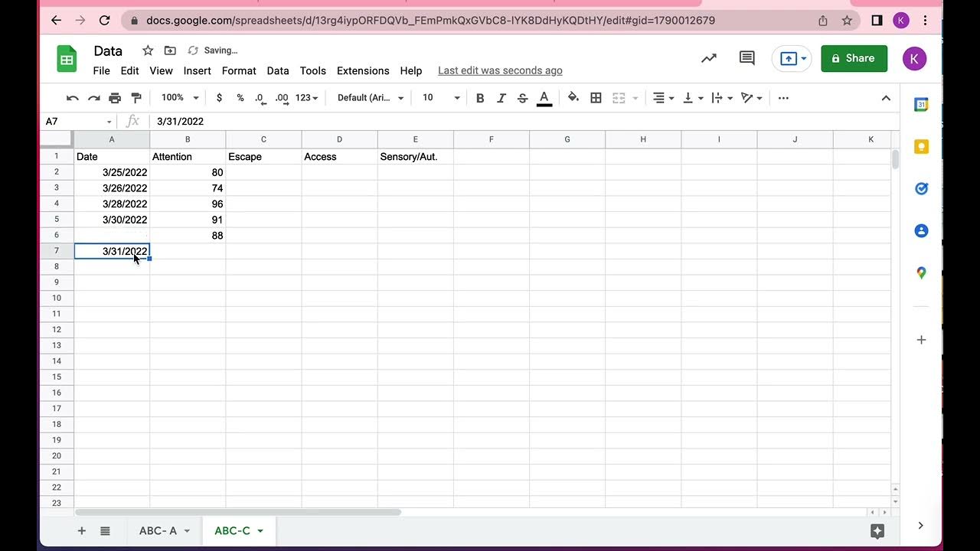Click the Print icon
The image size is (980, 551).
click(115, 98)
